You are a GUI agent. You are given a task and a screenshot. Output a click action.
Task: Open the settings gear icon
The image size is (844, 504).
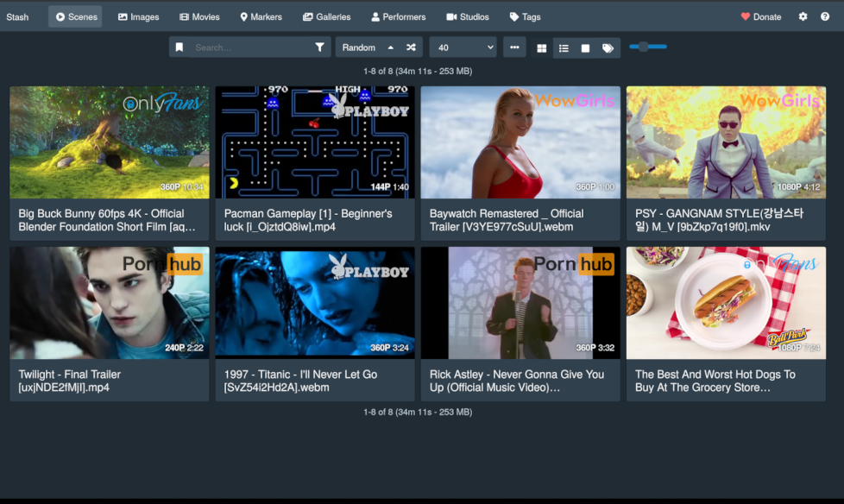point(803,16)
